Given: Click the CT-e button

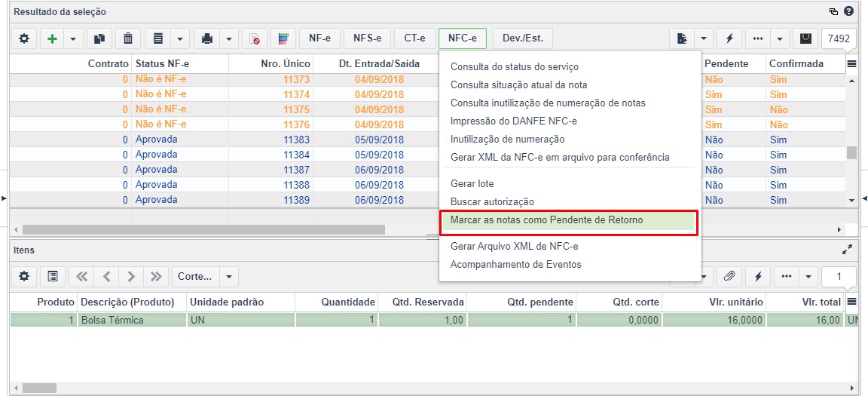Looking at the screenshot, I should pyautogui.click(x=414, y=38).
